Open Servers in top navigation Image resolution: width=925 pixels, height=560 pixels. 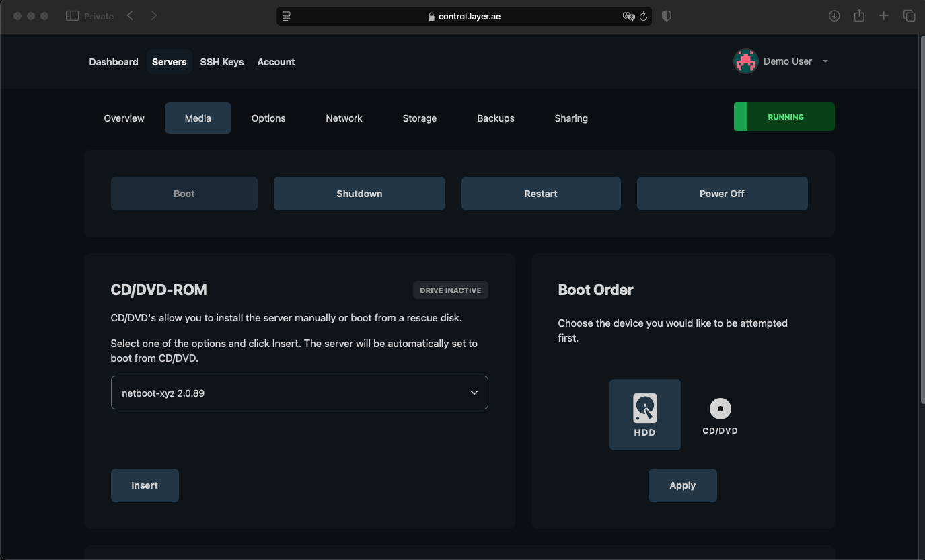pyautogui.click(x=170, y=62)
